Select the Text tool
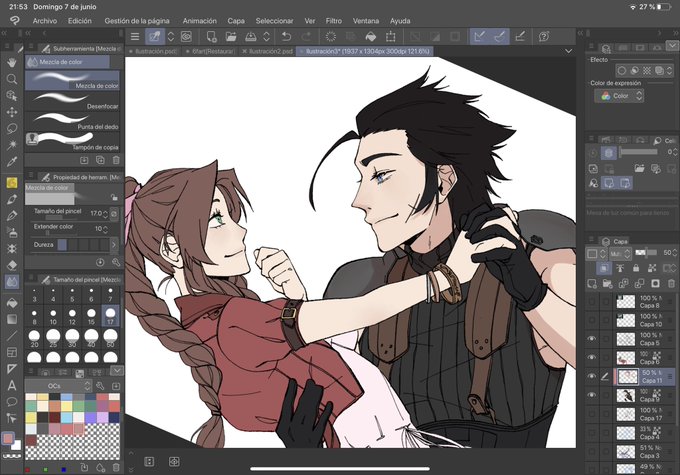This screenshot has height=475, width=680. [12, 385]
